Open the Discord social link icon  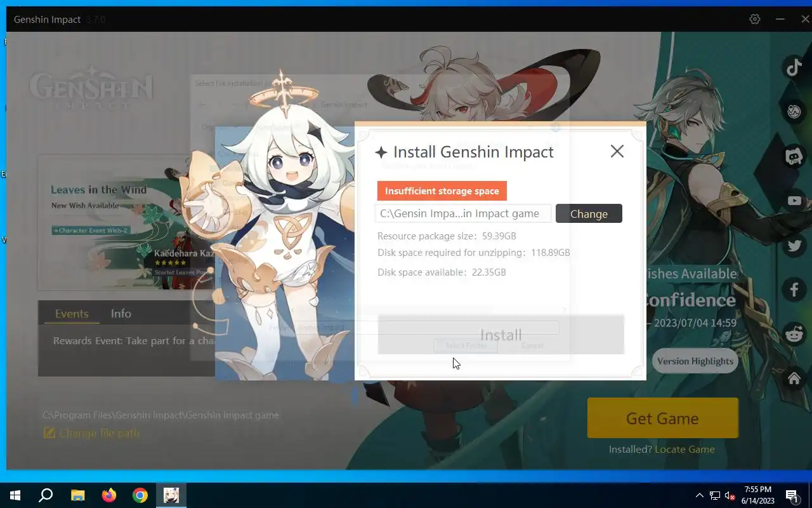tap(794, 156)
